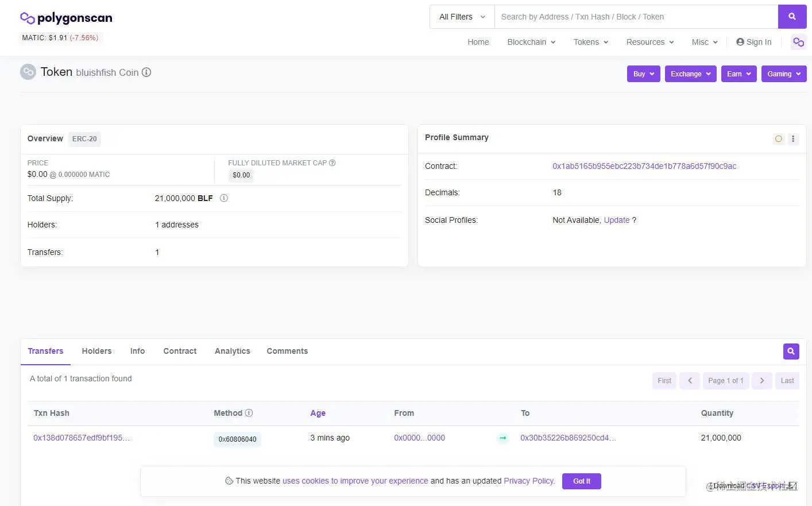The height and width of the screenshot is (506, 812).
Task: Switch to the Holders tab
Action: pyautogui.click(x=96, y=351)
